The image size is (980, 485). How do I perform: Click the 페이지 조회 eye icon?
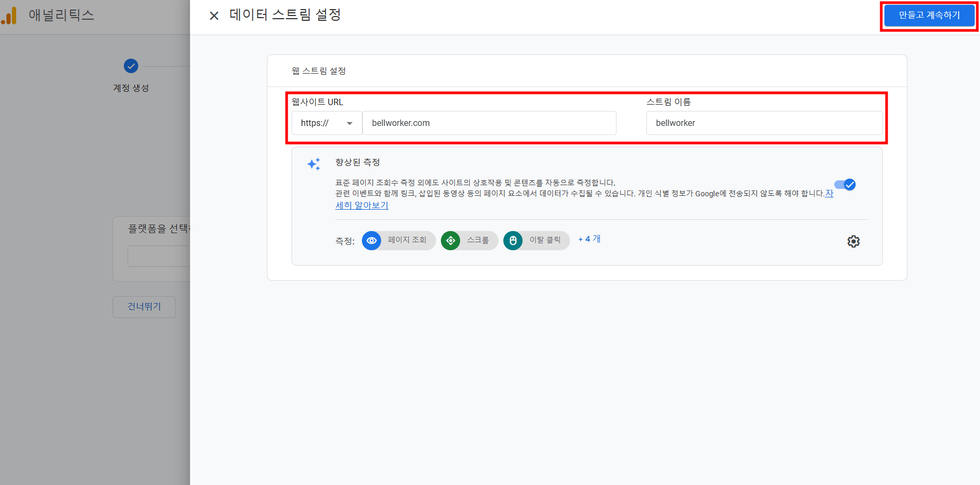pos(372,241)
